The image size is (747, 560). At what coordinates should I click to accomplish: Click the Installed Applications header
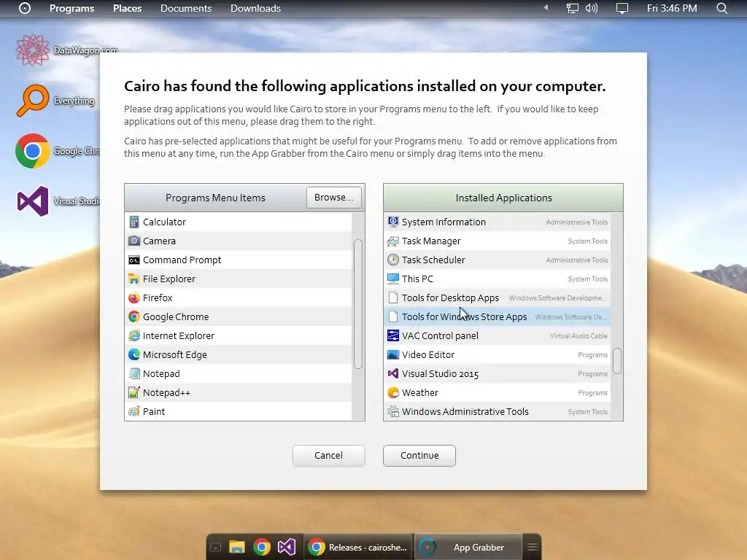[x=503, y=198]
